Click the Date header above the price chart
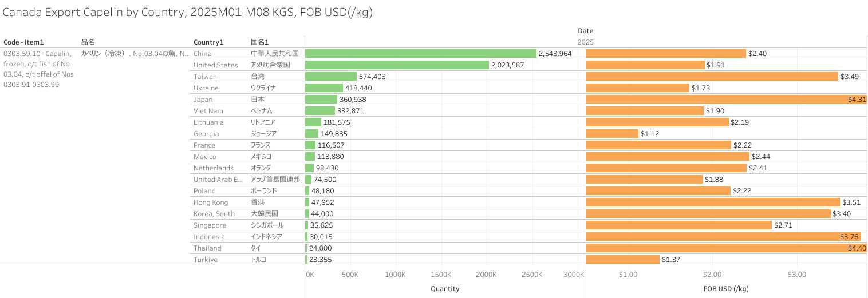The width and height of the screenshot is (868, 298). click(585, 30)
